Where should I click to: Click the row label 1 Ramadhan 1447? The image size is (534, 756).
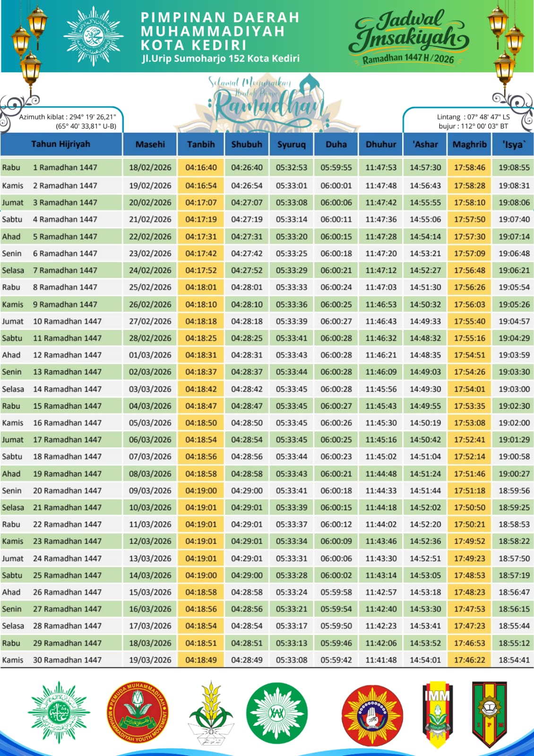tap(65, 168)
